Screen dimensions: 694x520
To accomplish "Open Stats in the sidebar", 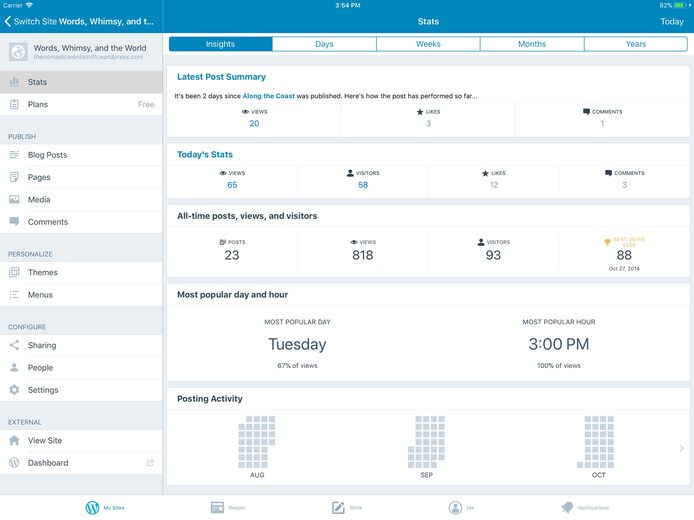I will [x=81, y=82].
